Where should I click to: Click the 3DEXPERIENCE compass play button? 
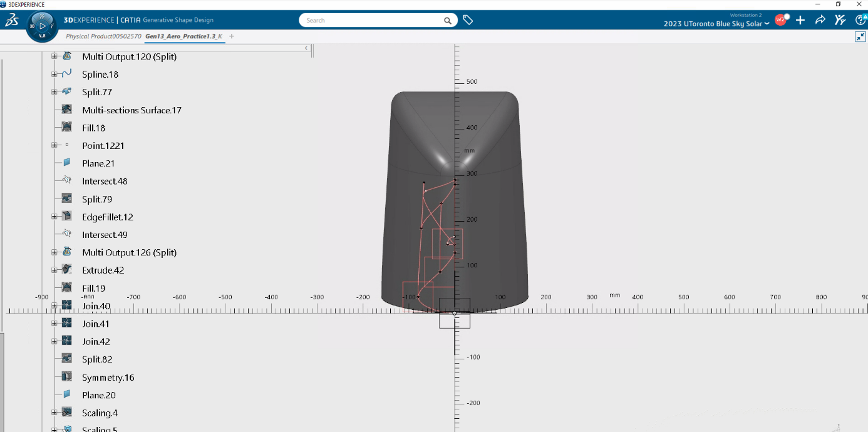click(42, 26)
